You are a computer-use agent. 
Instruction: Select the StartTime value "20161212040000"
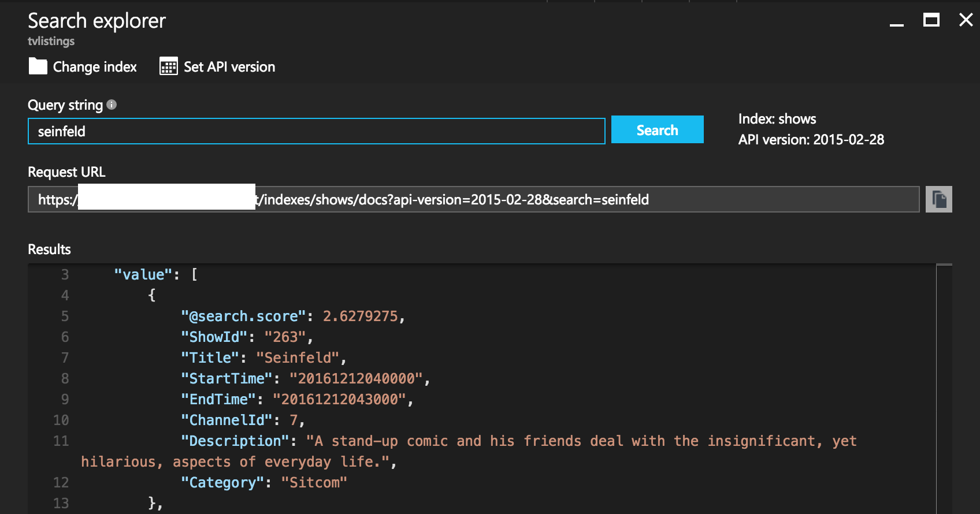tap(357, 378)
